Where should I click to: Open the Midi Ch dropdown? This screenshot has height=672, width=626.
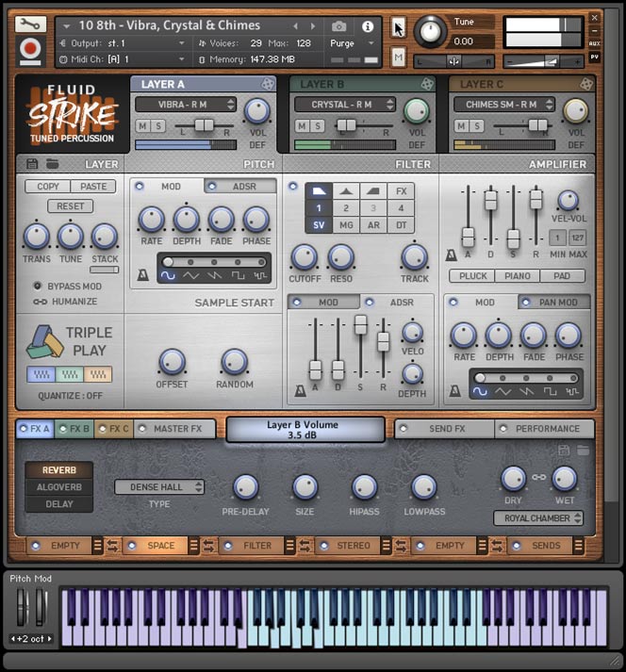tap(124, 59)
